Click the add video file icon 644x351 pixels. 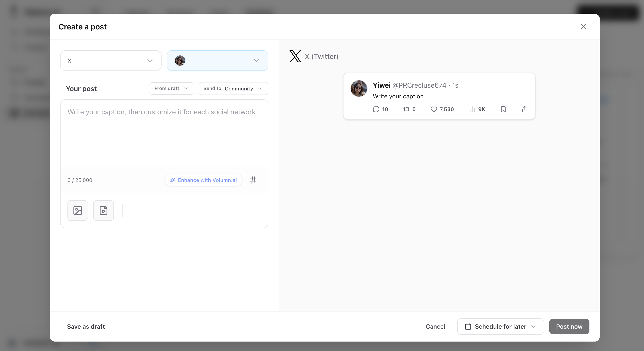click(x=104, y=211)
